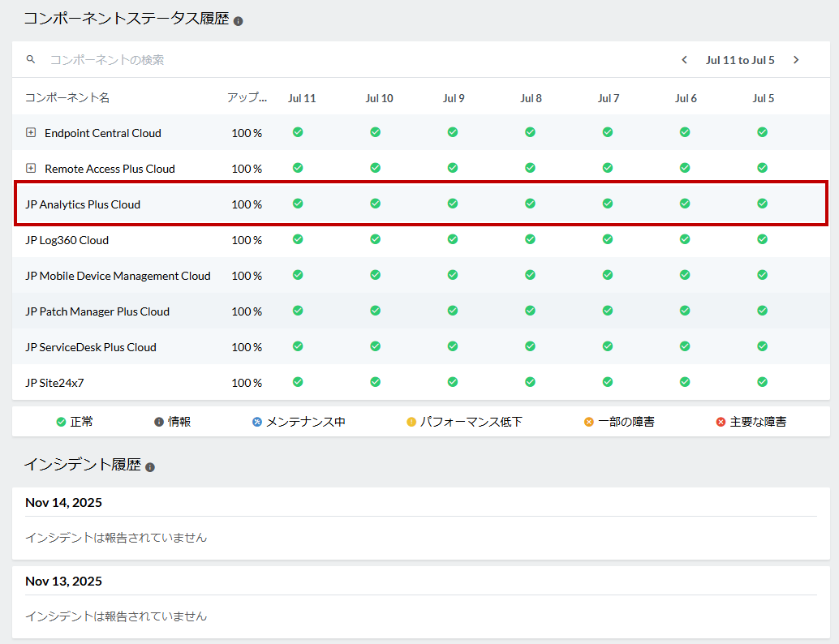Click the Jul 10 column header

[x=380, y=98]
